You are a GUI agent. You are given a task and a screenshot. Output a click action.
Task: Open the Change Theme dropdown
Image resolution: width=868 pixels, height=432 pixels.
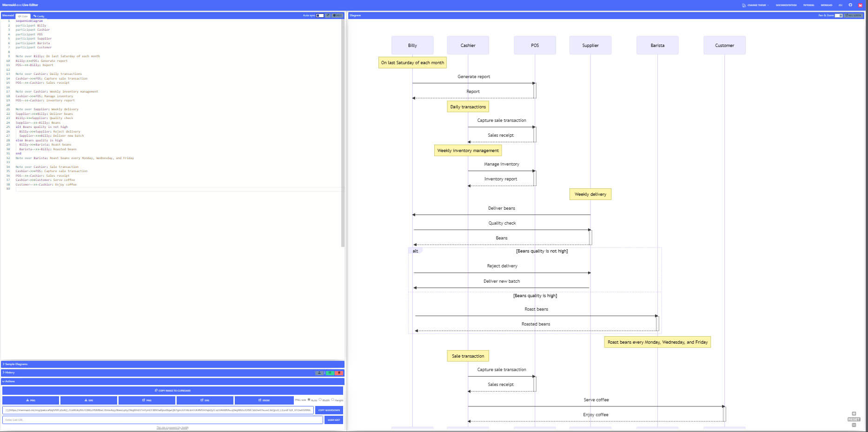pyautogui.click(x=756, y=5)
